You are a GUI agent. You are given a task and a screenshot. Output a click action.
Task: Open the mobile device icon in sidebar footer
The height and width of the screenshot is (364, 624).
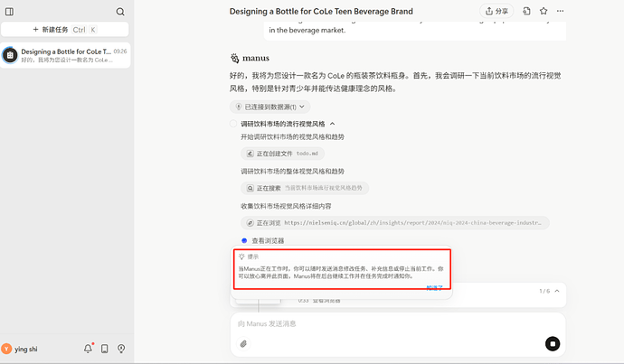[105, 349]
